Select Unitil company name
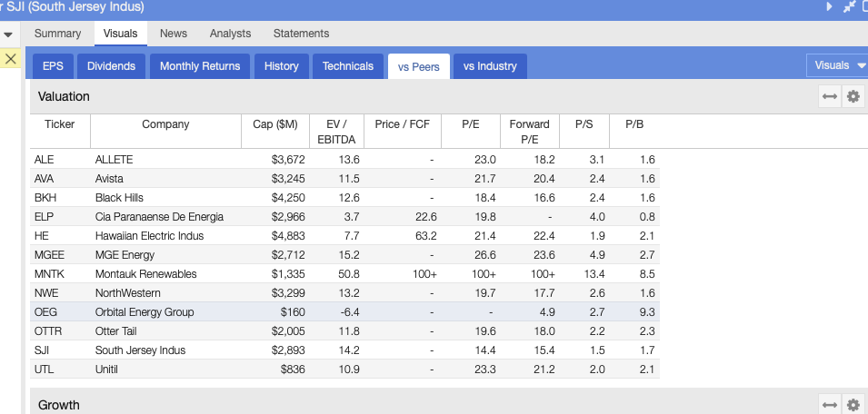The image size is (868, 414). 106,370
